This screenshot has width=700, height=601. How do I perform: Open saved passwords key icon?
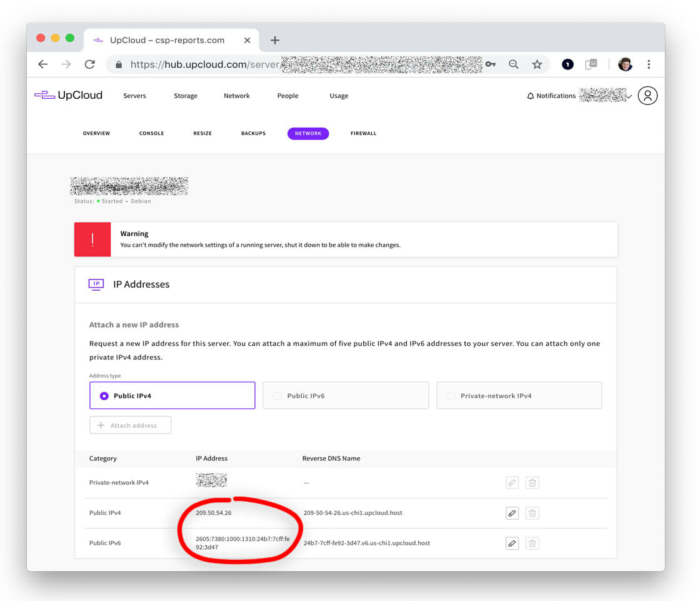click(x=491, y=64)
